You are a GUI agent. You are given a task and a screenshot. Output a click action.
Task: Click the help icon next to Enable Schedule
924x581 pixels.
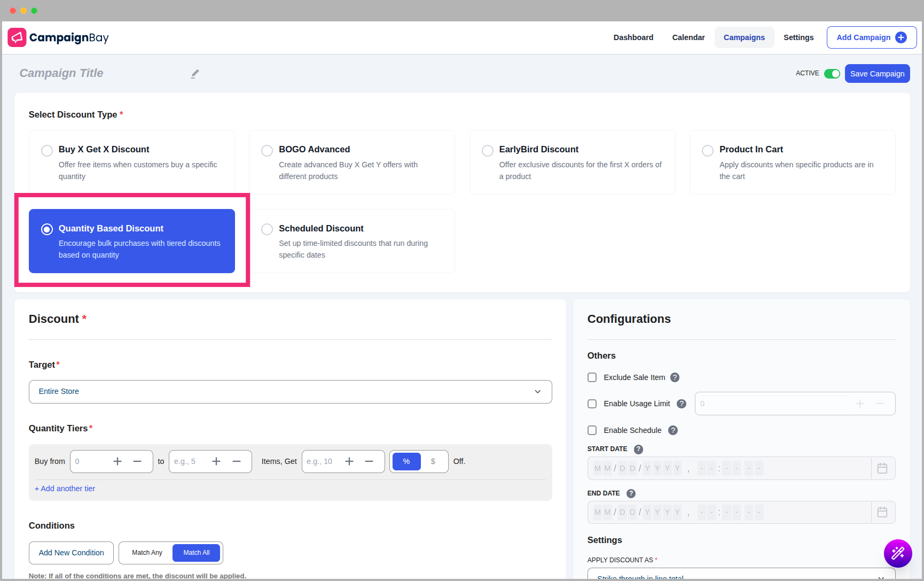click(x=673, y=430)
